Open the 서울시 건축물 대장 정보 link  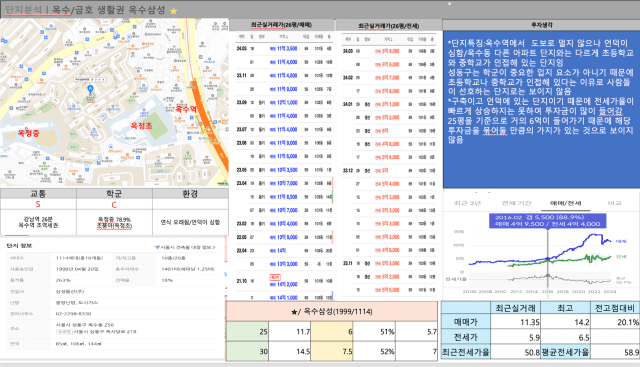(x=185, y=247)
